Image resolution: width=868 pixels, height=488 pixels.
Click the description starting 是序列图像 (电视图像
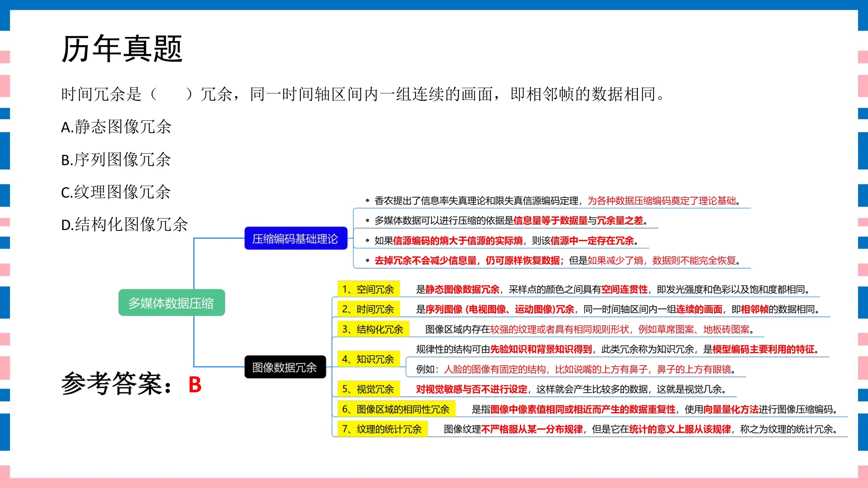618,309
